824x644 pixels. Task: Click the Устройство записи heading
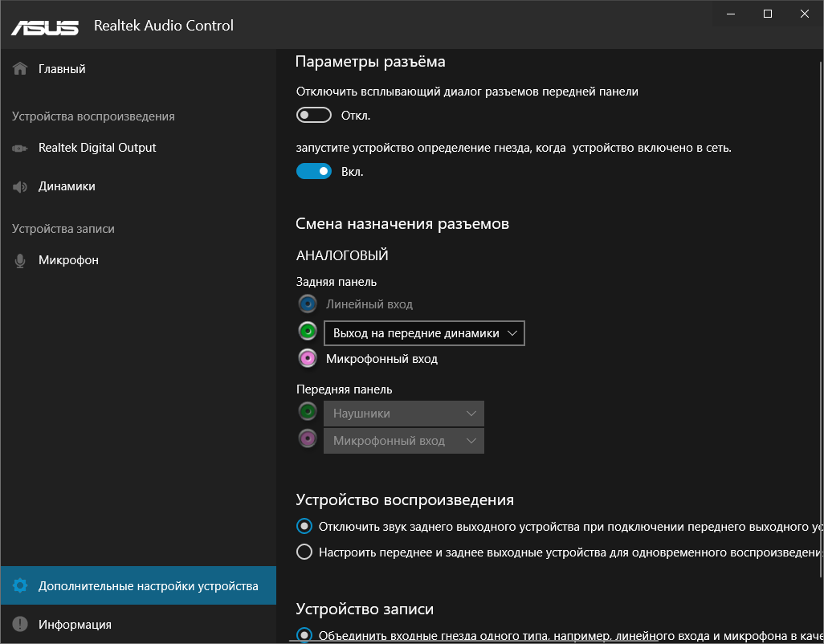(x=365, y=609)
